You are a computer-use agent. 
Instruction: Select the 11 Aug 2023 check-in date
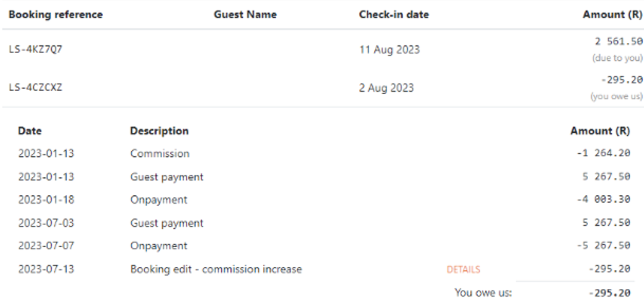click(x=389, y=49)
